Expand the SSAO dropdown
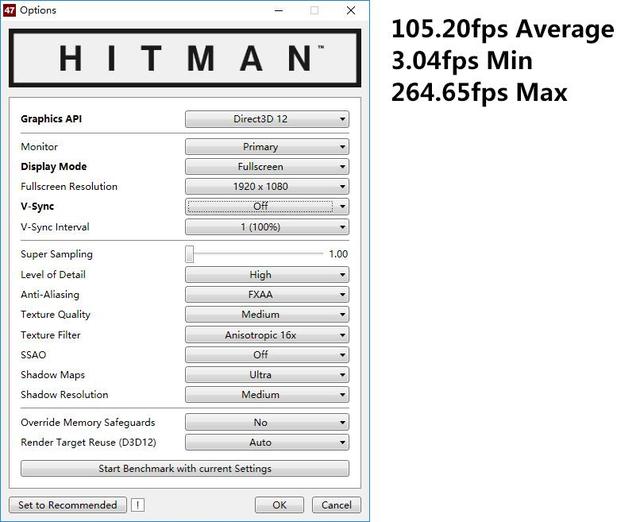 coord(267,355)
